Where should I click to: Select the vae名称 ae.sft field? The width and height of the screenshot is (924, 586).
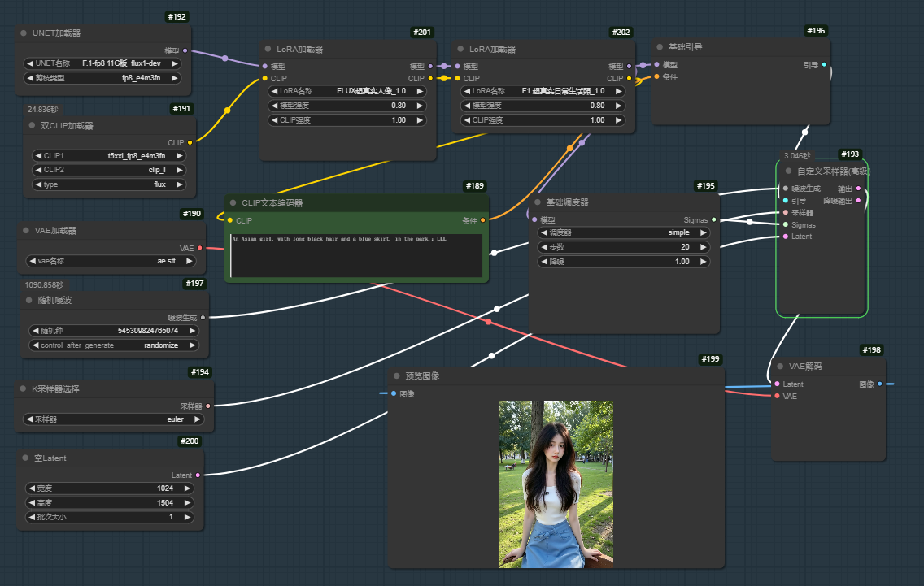click(113, 261)
